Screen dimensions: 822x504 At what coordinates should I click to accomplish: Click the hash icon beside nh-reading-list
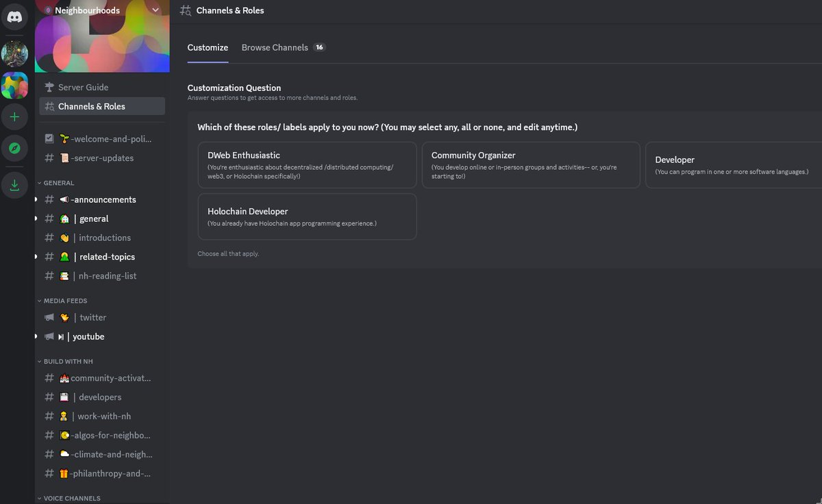[49, 276]
